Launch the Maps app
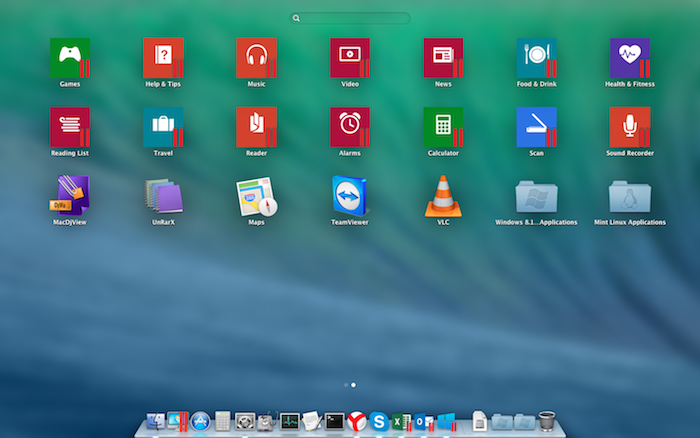The width and height of the screenshot is (700, 438). (x=257, y=197)
